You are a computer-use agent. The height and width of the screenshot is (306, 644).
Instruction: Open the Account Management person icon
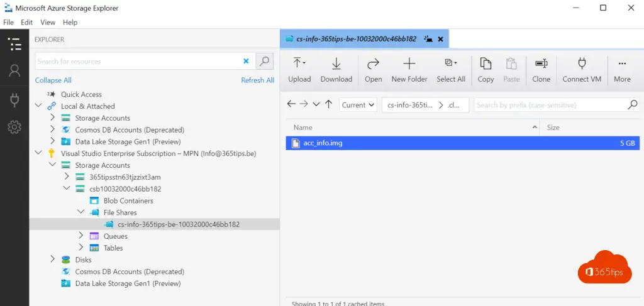tap(14, 70)
